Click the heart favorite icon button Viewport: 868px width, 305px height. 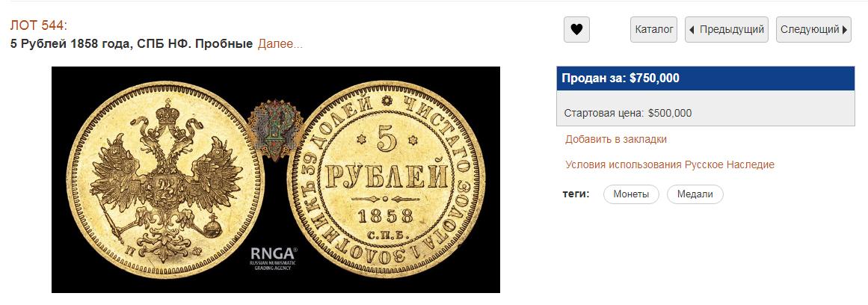click(x=576, y=29)
